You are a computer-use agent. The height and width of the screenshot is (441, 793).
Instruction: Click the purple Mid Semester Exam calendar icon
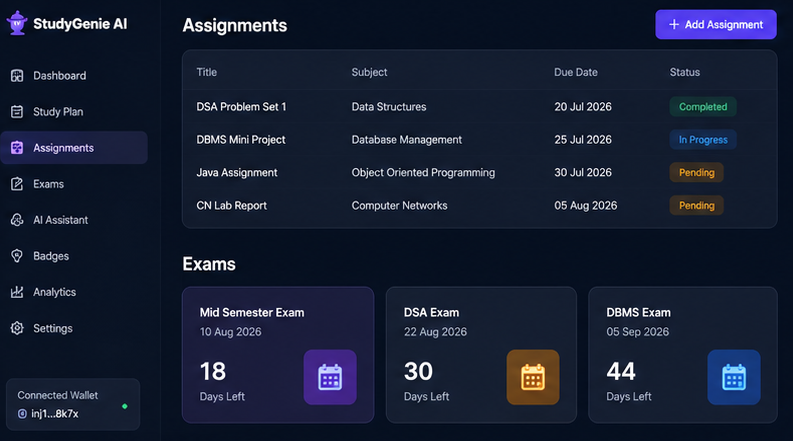(x=330, y=377)
